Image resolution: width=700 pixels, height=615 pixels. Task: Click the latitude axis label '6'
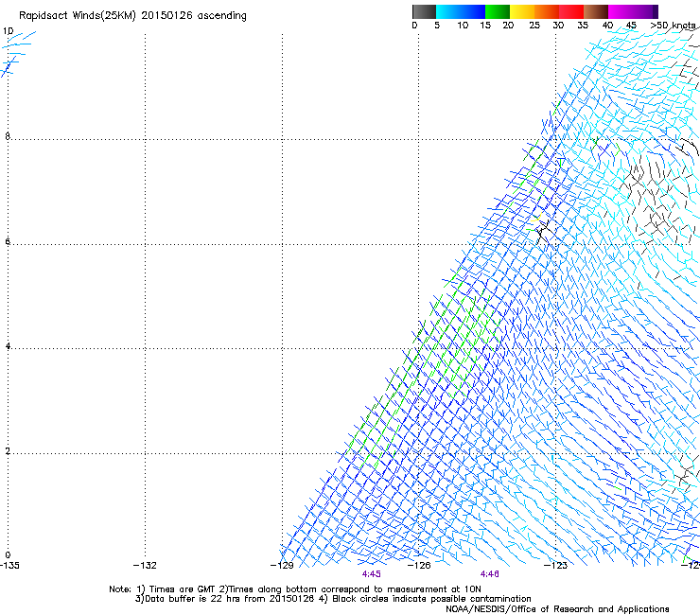tap(8, 241)
